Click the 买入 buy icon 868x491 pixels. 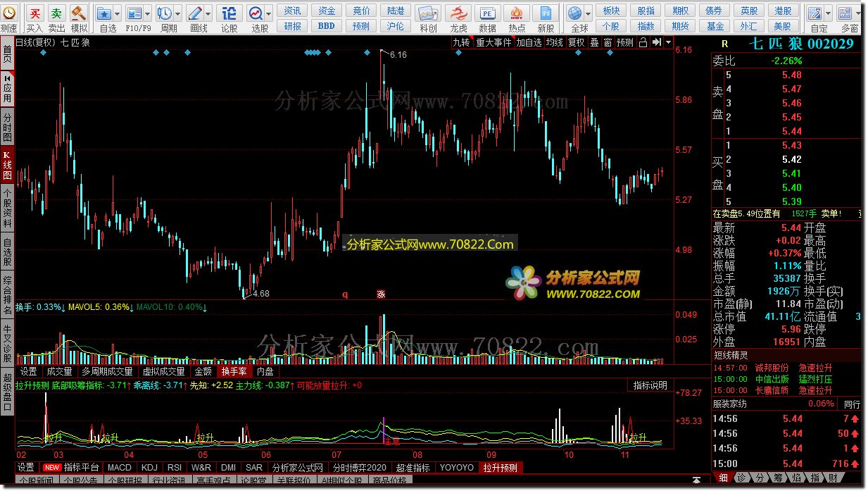[x=34, y=13]
